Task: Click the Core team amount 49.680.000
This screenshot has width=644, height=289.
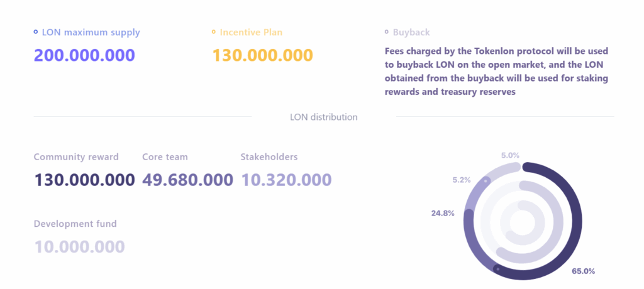Action: pyautogui.click(x=187, y=180)
